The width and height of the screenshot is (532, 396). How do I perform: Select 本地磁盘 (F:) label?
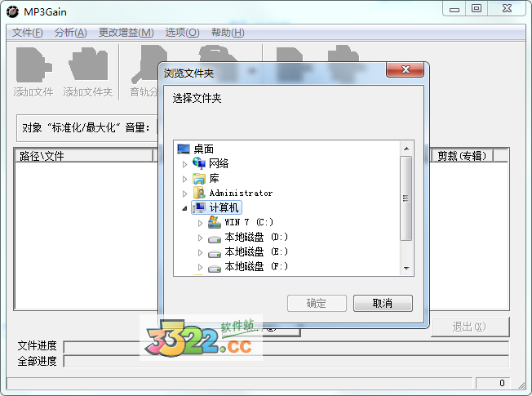256,266
